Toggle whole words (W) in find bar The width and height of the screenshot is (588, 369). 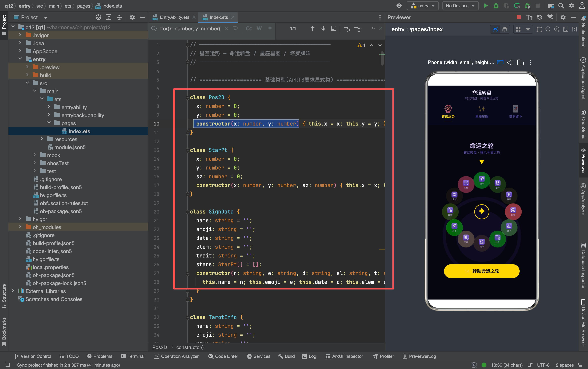point(259,29)
